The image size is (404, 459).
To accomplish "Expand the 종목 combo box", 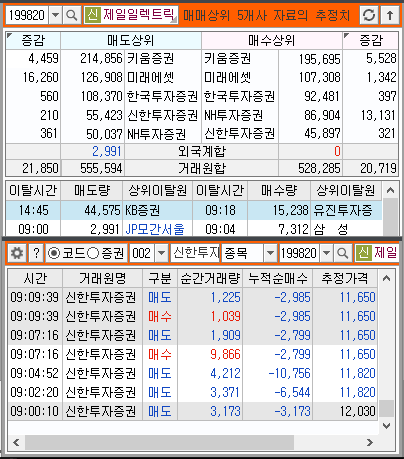I will click(270, 253).
